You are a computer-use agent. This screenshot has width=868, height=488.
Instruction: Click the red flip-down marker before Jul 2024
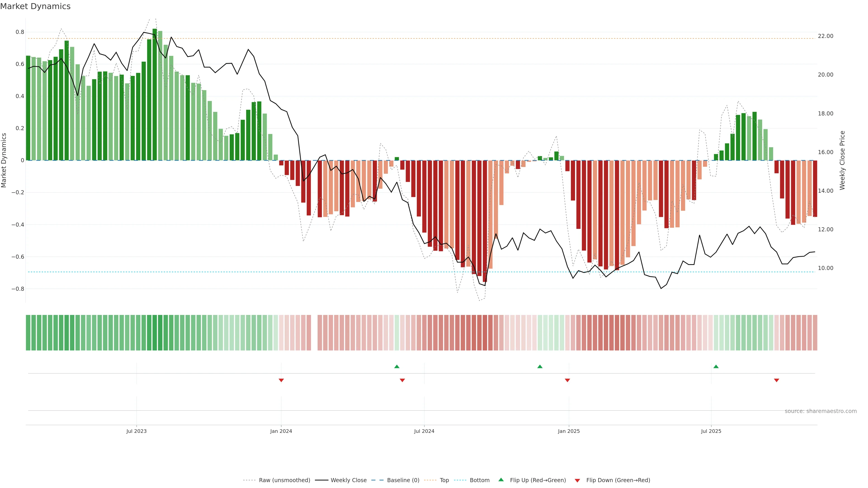[x=402, y=380]
